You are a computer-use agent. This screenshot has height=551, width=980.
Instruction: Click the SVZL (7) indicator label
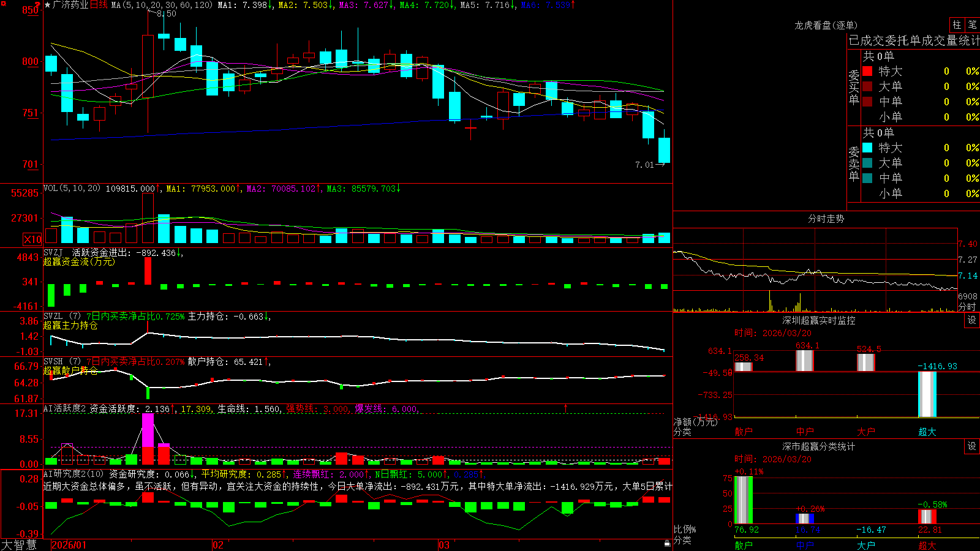tap(62, 316)
